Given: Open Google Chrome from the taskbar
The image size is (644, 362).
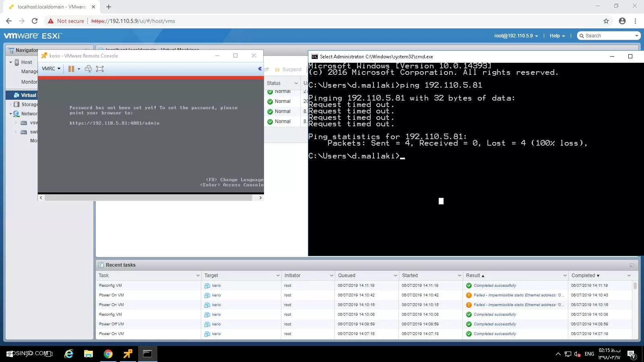Looking at the screenshot, I should coord(108,354).
